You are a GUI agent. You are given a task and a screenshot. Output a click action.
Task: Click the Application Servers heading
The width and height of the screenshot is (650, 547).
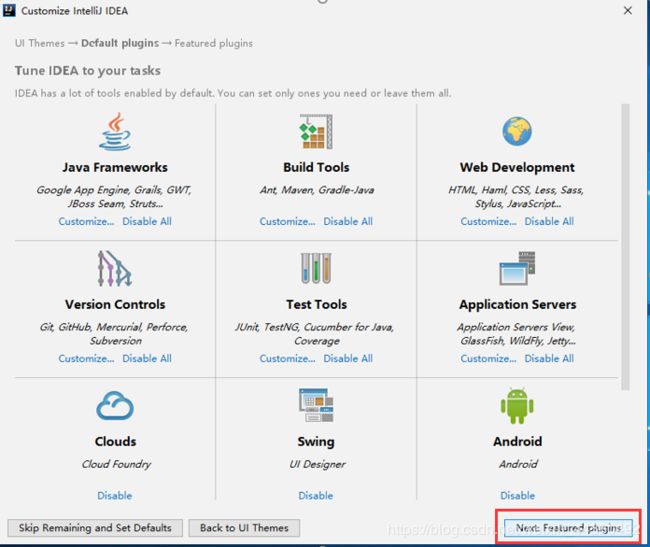coord(517,305)
